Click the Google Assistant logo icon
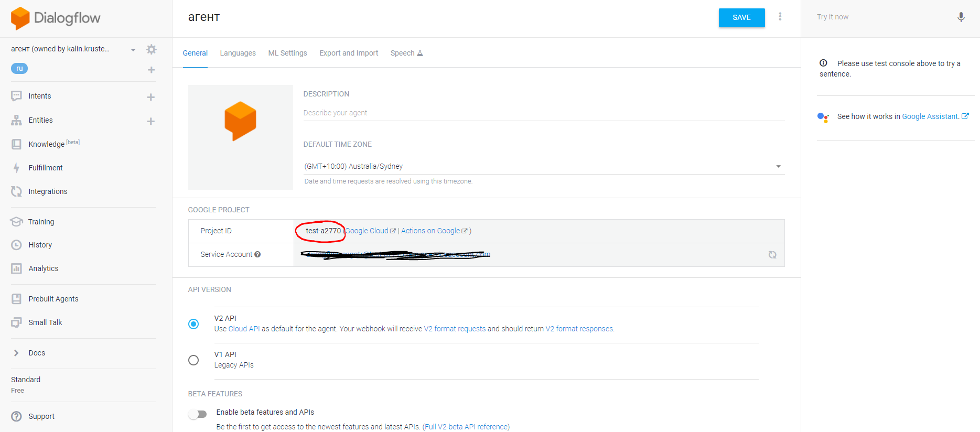The width and height of the screenshot is (980, 432). coord(823,117)
